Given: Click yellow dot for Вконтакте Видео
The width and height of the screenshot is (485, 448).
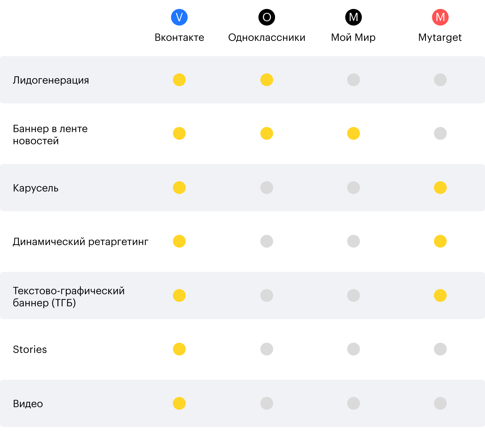Looking at the screenshot, I should [x=179, y=403].
